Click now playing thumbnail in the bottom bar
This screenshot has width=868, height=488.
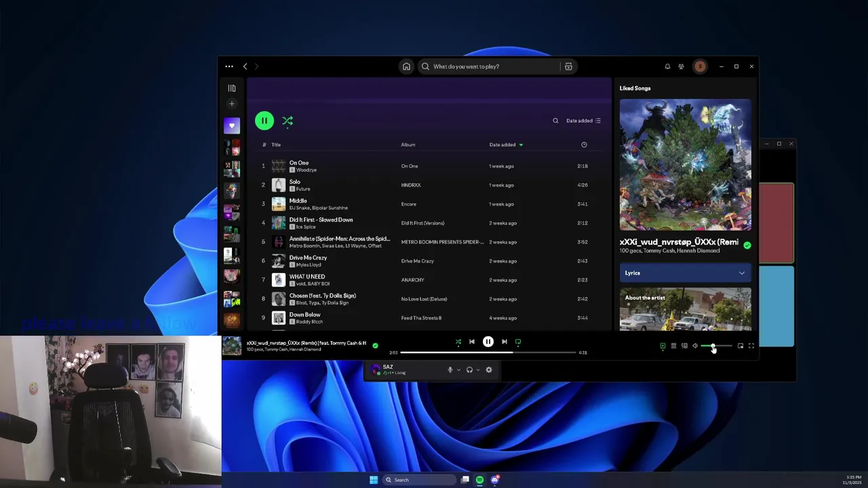coord(232,346)
